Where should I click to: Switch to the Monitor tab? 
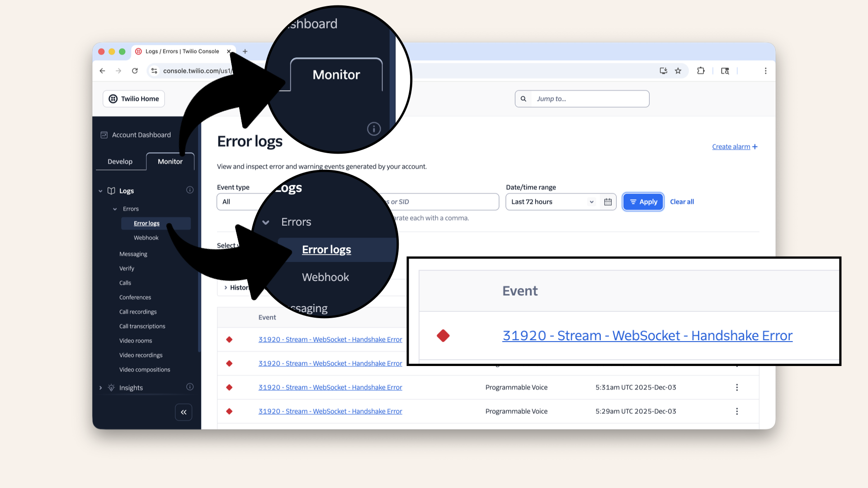point(170,161)
